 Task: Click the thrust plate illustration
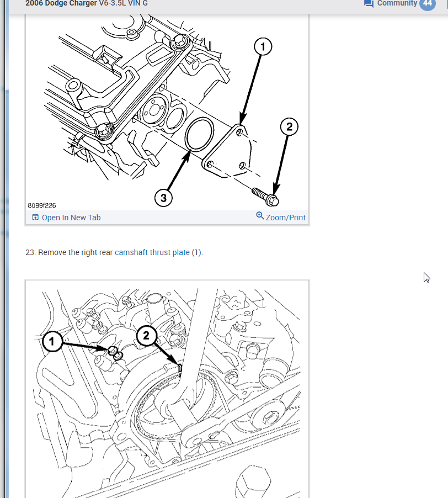pyautogui.click(x=227, y=151)
